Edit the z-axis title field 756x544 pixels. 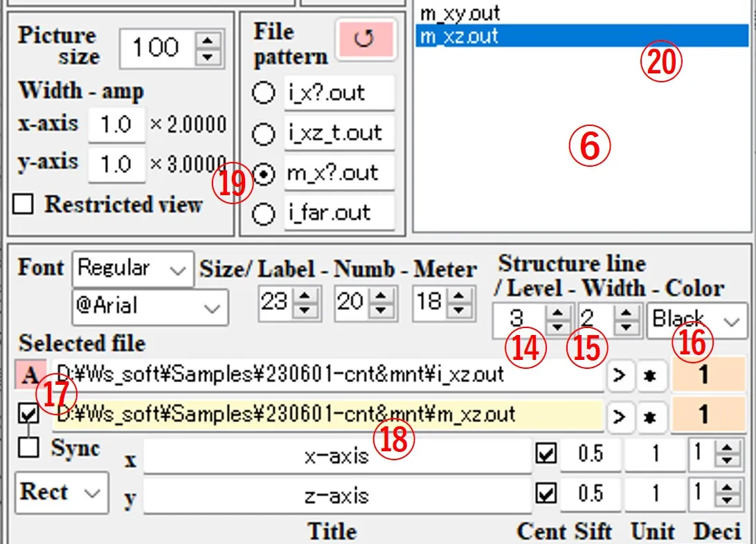(x=337, y=496)
